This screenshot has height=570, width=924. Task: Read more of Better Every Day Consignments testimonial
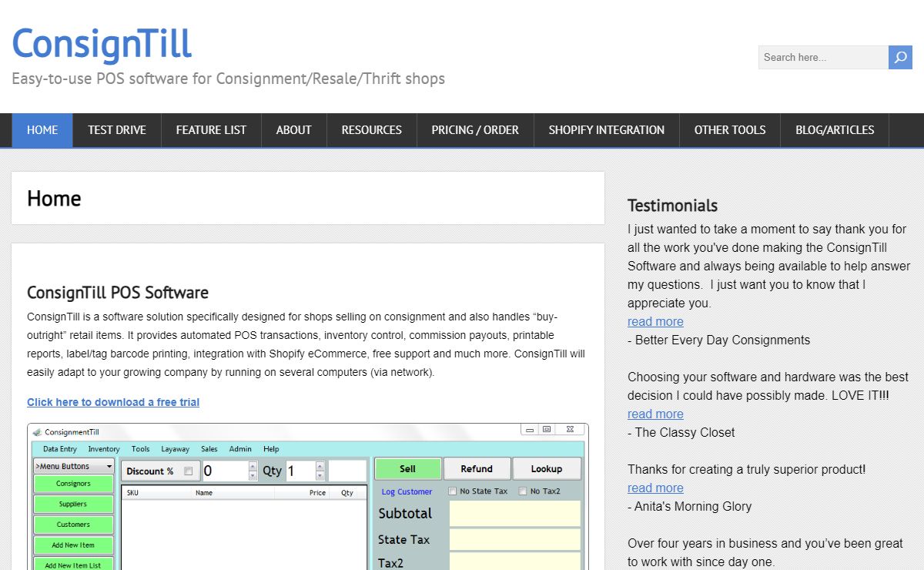click(655, 322)
